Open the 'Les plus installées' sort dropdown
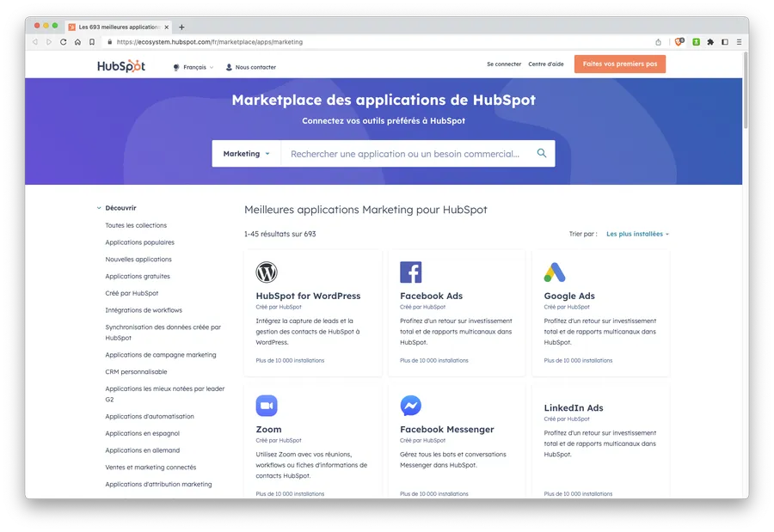 point(637,234)
